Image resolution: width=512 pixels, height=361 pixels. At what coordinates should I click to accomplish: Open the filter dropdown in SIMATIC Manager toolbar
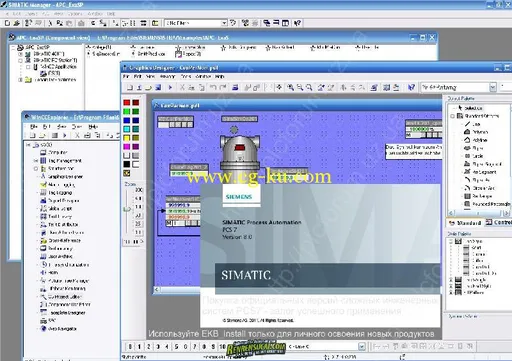(x=224, y=23)
